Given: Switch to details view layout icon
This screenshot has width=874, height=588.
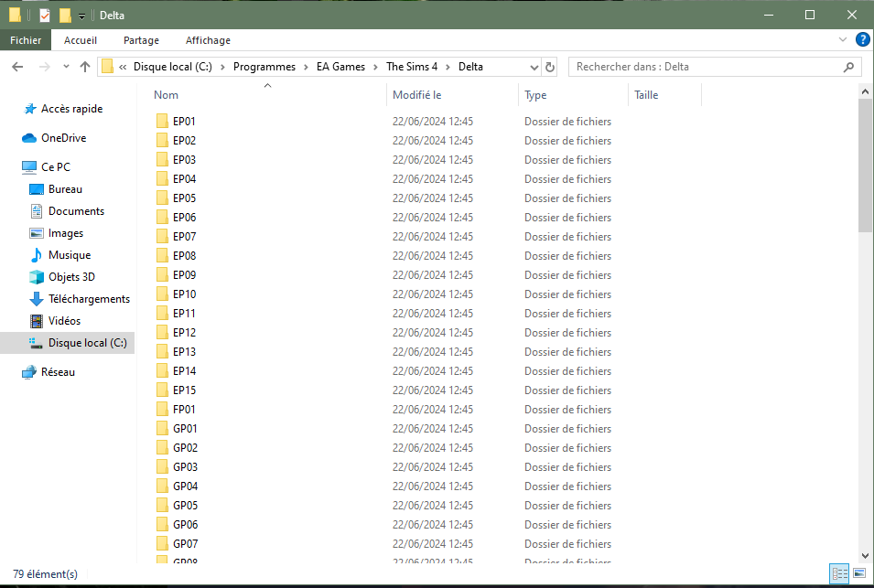Looking at the screenshot, I should click(x=839, y=573).
